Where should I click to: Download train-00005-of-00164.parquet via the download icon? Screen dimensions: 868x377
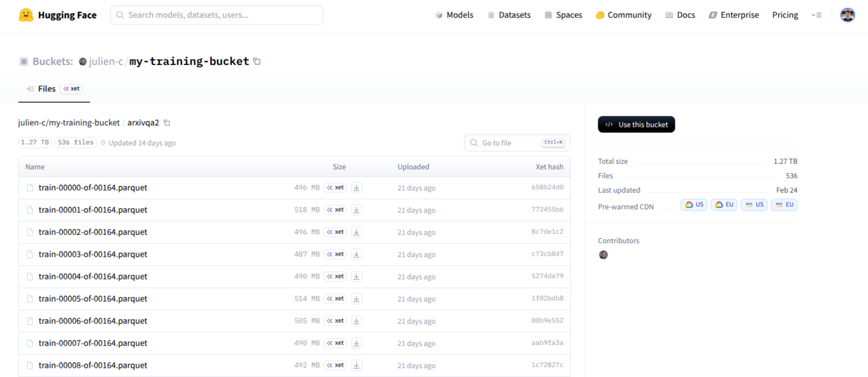pos(356,298)
